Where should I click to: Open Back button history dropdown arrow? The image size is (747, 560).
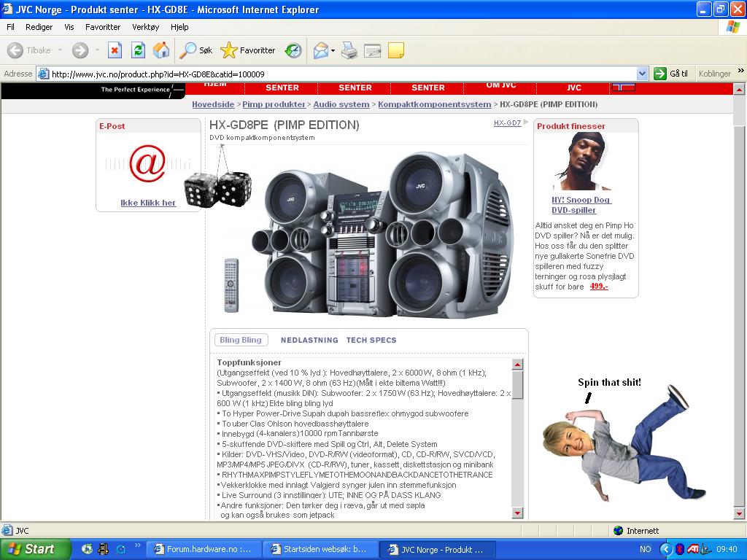click(60, 50)
